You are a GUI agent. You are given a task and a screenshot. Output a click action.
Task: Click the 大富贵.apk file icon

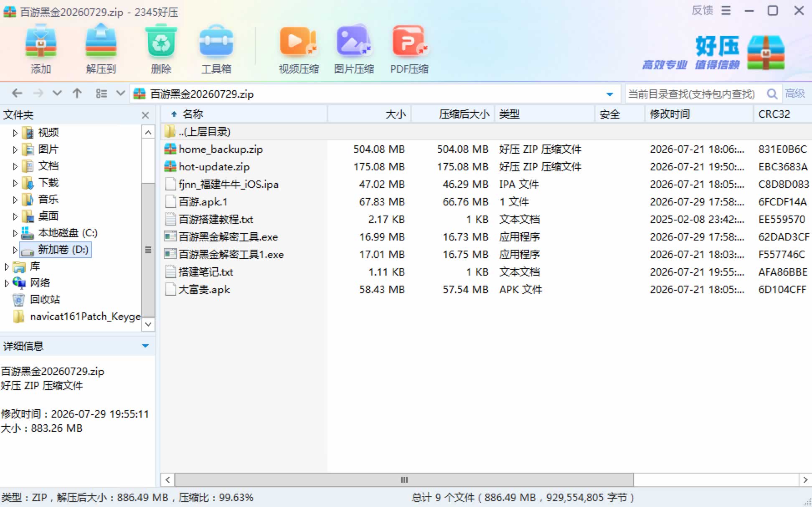[x=170, y=289]
